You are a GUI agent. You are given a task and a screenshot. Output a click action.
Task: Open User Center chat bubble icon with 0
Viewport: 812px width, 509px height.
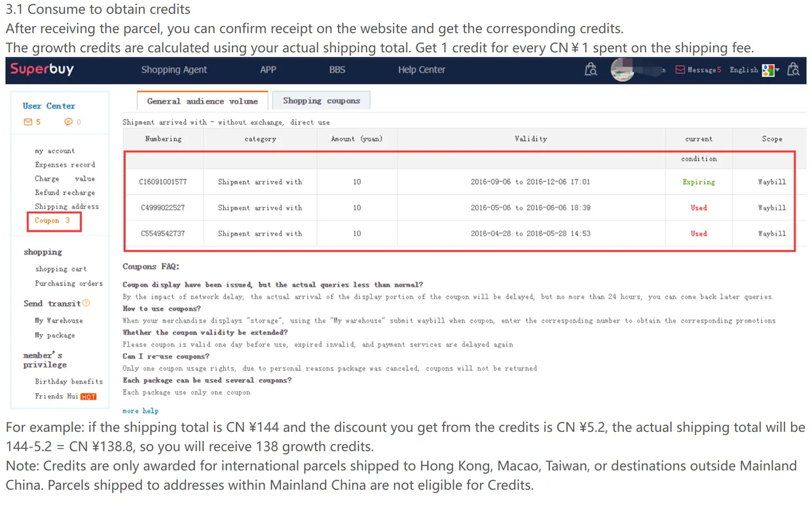[68, 122]
